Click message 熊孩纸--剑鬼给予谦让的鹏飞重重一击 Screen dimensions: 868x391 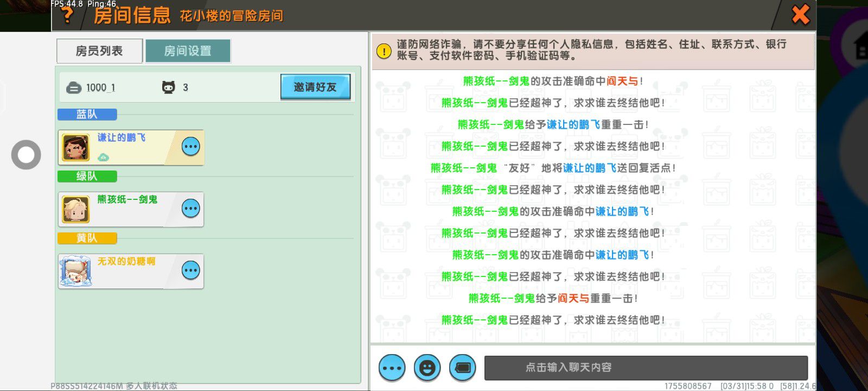553,125
